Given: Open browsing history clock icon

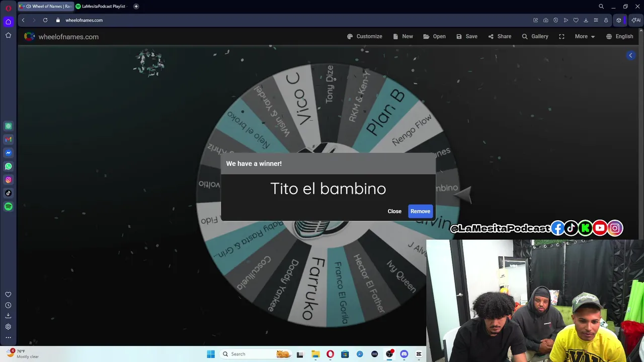Looking at the screenshot, I should (x=8, y=305).
